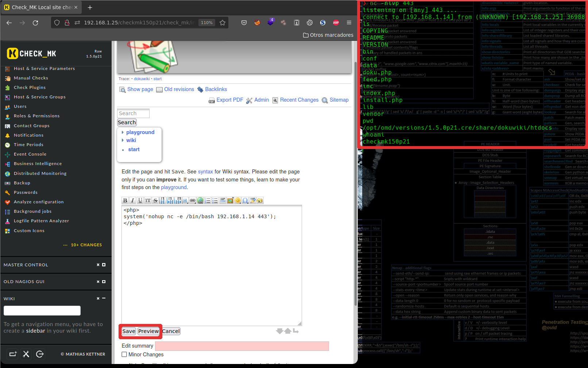Open Roles & Permissions in sidebar

[x=36, y=116]
